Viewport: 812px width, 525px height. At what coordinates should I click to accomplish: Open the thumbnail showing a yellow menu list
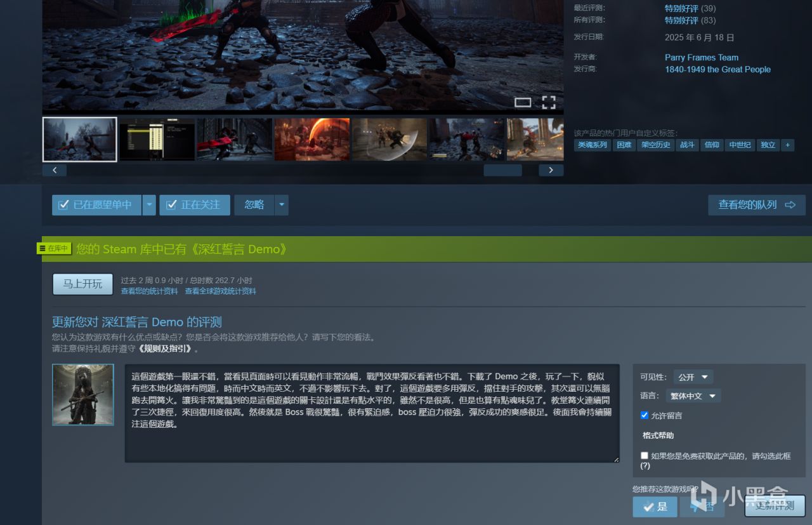coord(157,139)
